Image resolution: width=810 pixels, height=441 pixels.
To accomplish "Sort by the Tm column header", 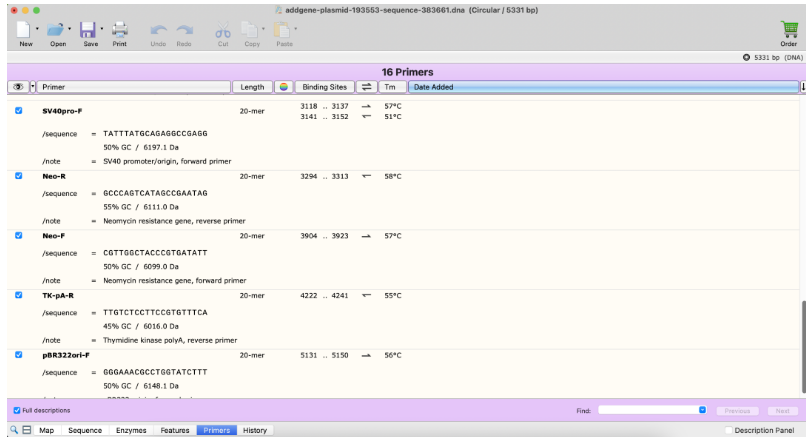I will (x=392, y=87).
